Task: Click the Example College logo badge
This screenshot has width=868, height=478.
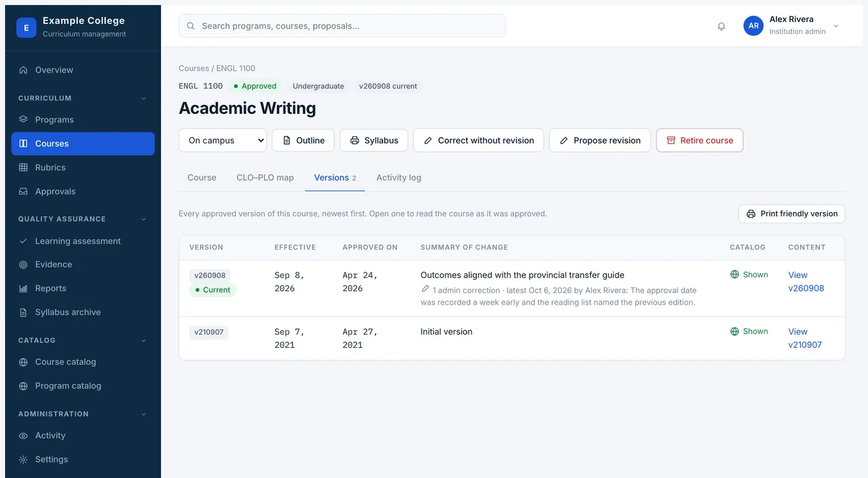Action: (x=26, y=28)
